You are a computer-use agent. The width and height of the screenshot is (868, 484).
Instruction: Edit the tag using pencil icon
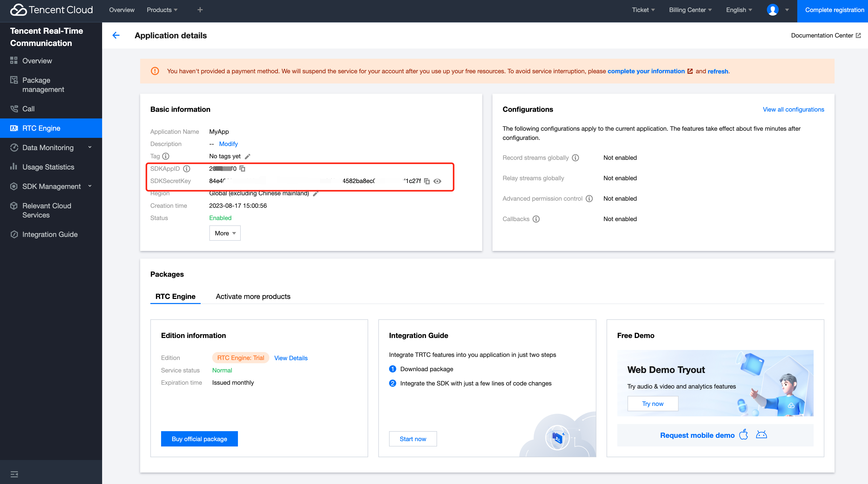click(x=247, y=156)
